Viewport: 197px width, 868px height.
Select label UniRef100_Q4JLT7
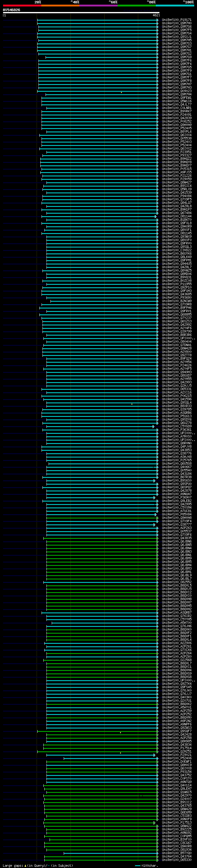(x=176, y=104)
